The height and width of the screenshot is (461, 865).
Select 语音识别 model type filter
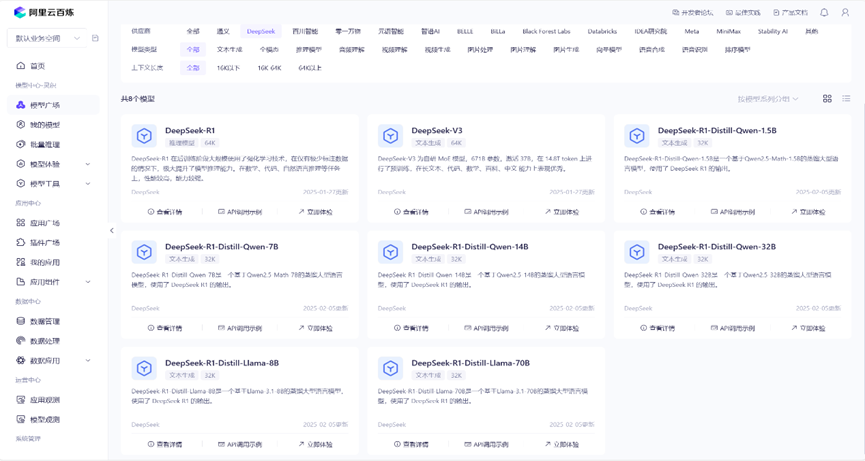[x=695, y=50]
